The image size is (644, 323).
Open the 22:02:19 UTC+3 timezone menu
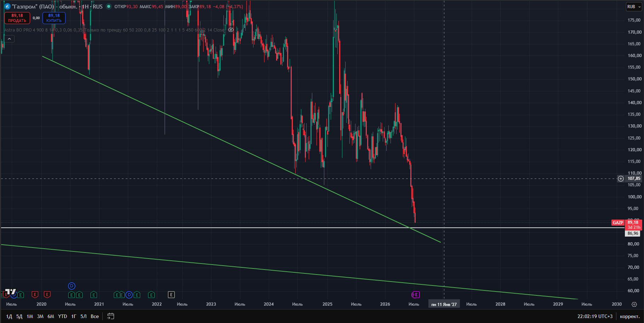tap(595, 316)
